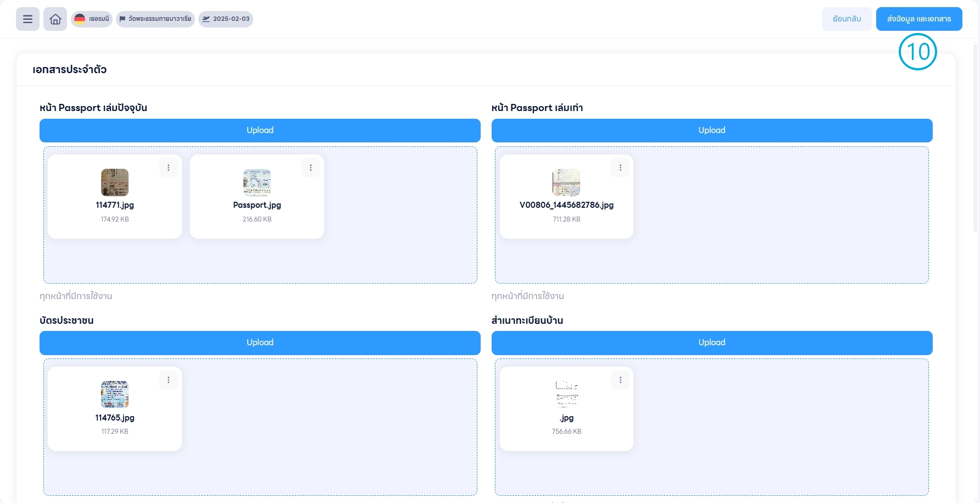Click the Germany flag country chip
Viewport: 980px width, 503px height.
[92, 19]
